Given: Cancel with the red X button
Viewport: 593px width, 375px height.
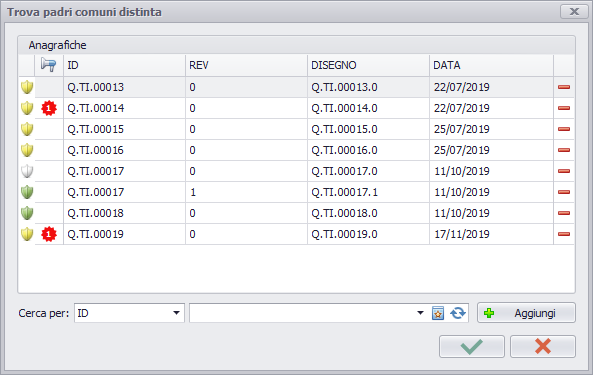Looking at the screenshot, I should (543, 346).
